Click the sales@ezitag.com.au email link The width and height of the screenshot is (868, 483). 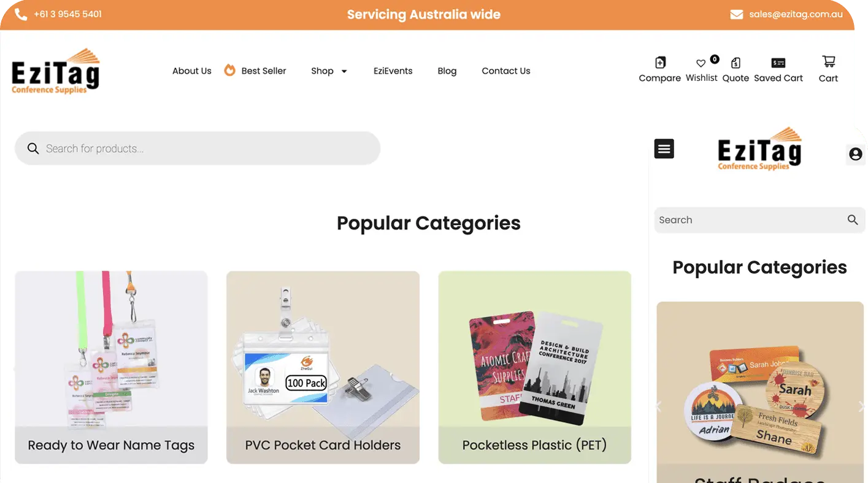coord(796,14)
